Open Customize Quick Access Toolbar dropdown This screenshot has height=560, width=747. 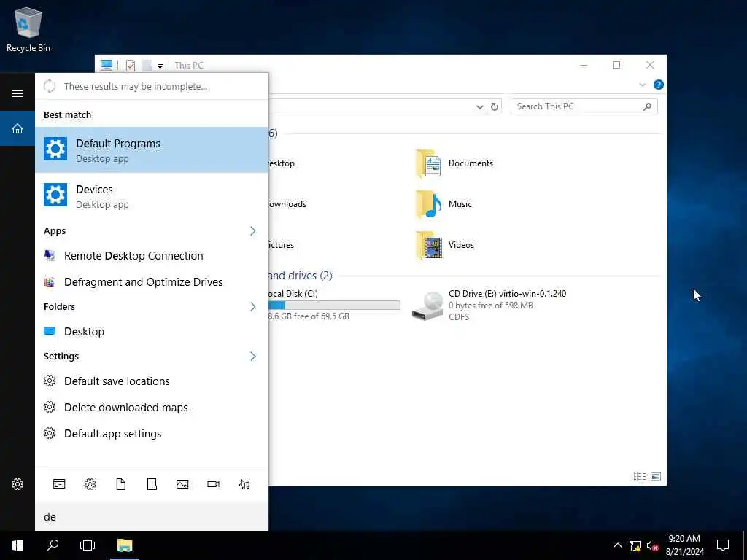point(160,66)
